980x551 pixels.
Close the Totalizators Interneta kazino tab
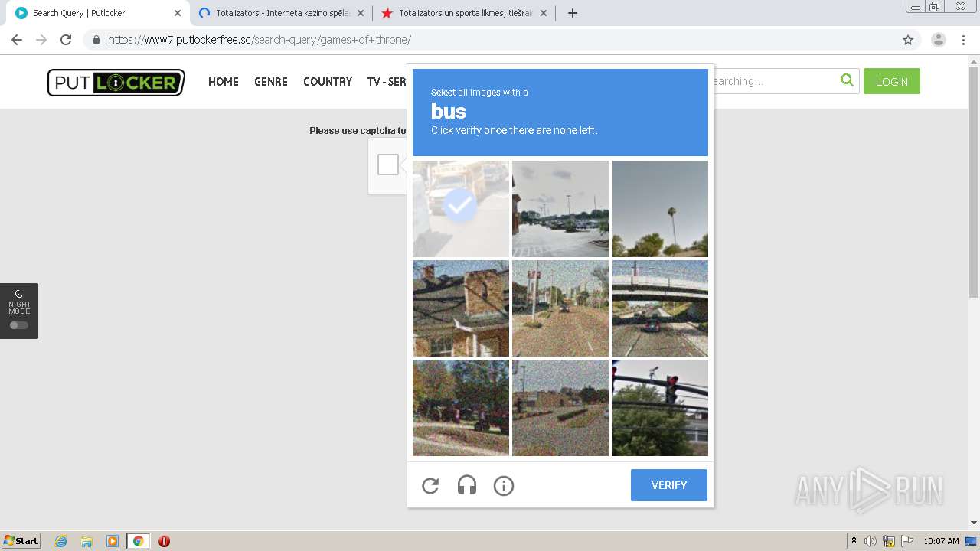(x=361, y=13)
